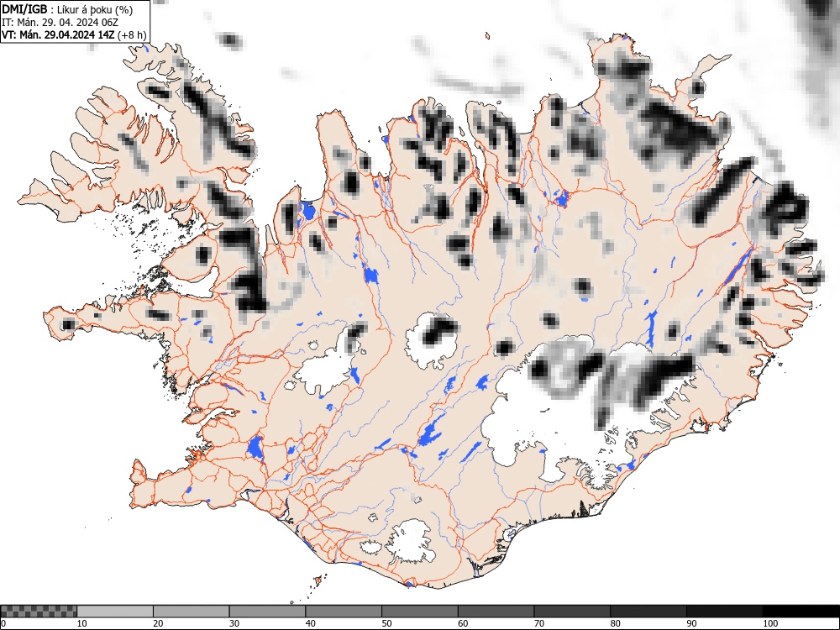
Task: Select the 20–30 percent legend swatch
Action: [192, 612]
